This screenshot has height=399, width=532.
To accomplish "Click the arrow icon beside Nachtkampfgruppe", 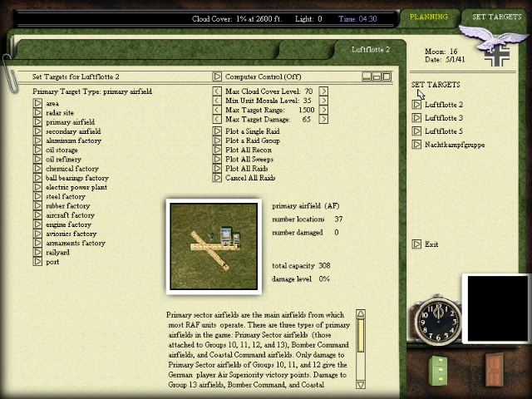I will 417,145.
